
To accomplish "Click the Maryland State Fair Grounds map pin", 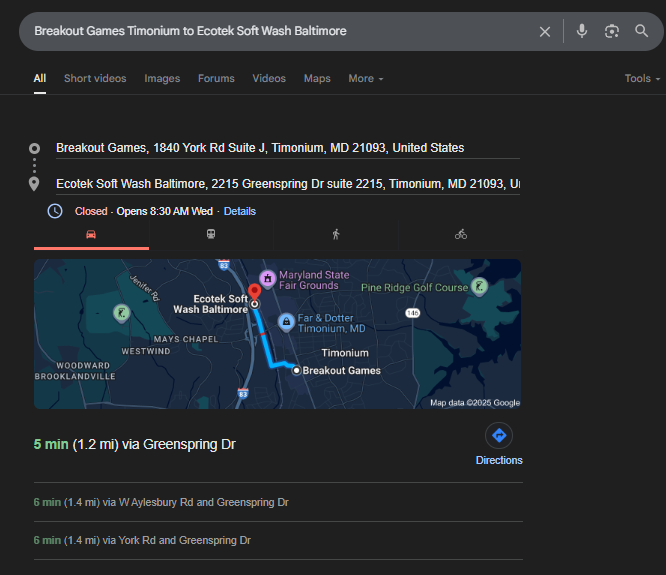I will (268, 279).
